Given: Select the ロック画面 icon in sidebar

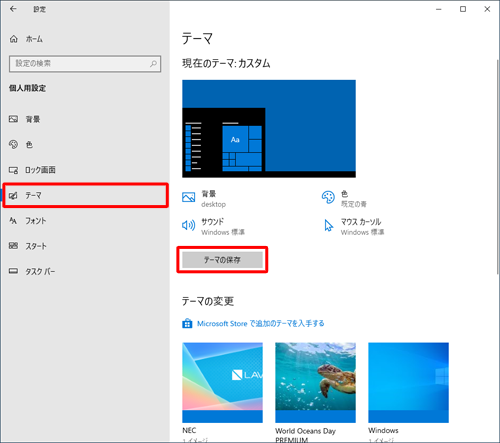Looking at the screenshot, I should (x=13, y=170).
